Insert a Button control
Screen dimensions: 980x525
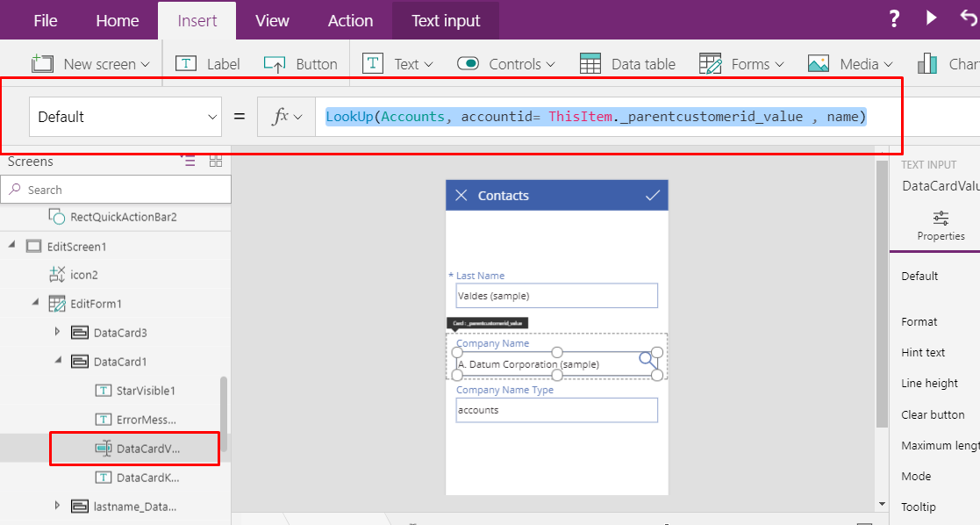coord(301,64)
